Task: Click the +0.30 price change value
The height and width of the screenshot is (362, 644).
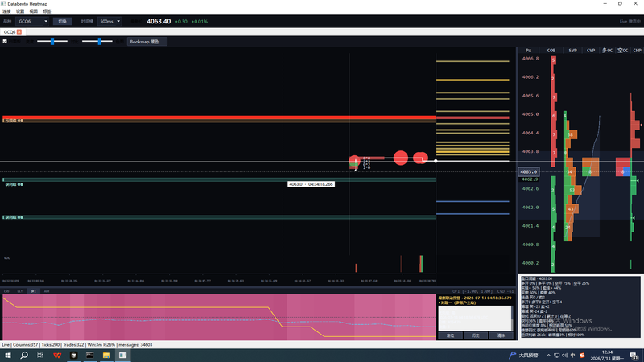Action: 181,22
